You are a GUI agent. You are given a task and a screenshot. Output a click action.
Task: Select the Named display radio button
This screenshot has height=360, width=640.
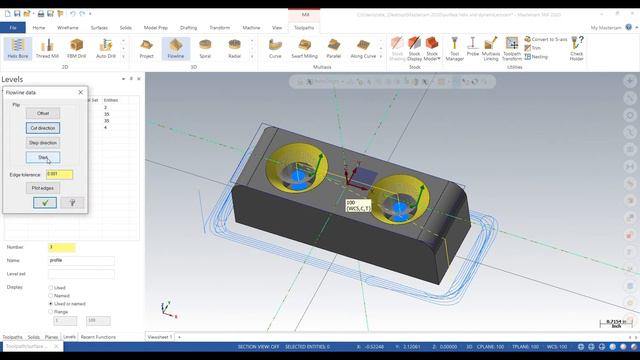(x=51, y=296)
